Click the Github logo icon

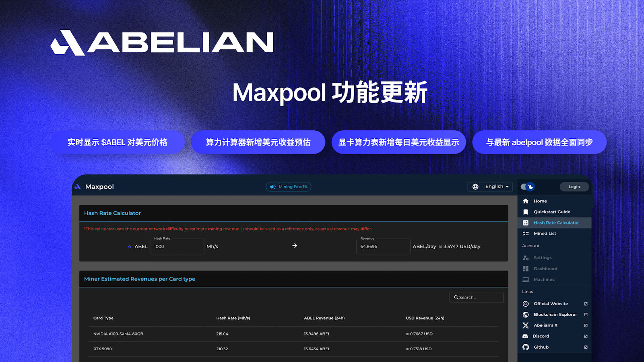[x=526, y=347]
